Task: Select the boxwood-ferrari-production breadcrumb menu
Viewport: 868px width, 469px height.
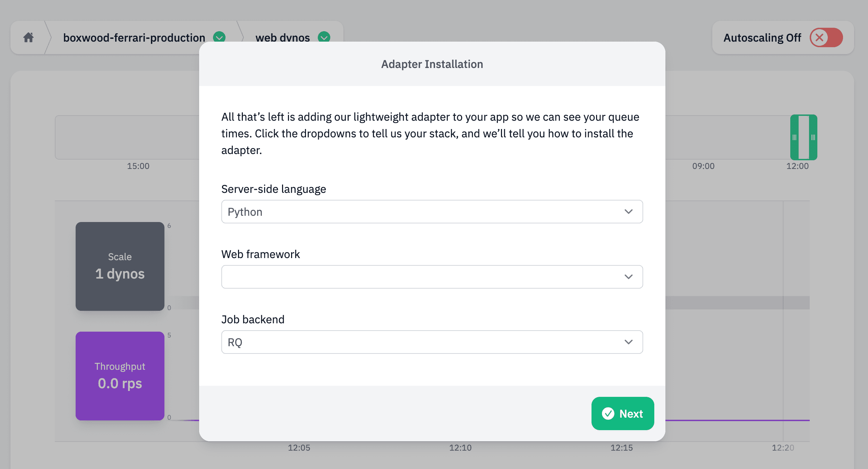Action: tap(134, 37)
